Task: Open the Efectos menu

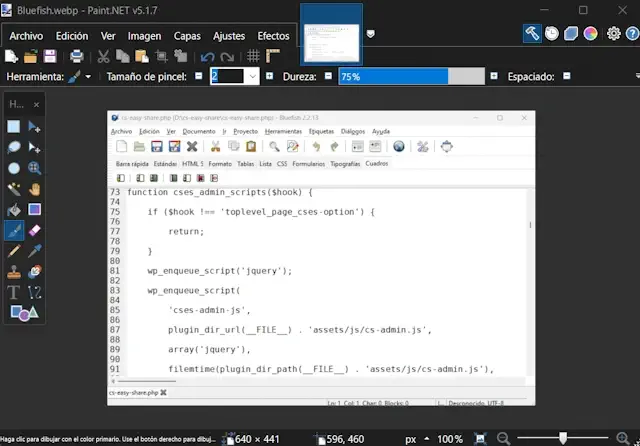Action: 273,36
